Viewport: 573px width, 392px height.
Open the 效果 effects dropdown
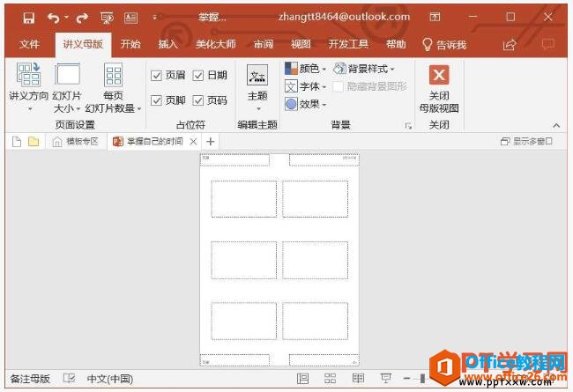pos(306,104)
